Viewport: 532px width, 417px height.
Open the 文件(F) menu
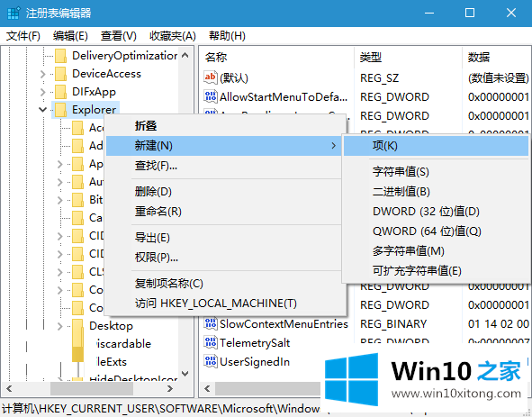[x=23, y=36]
